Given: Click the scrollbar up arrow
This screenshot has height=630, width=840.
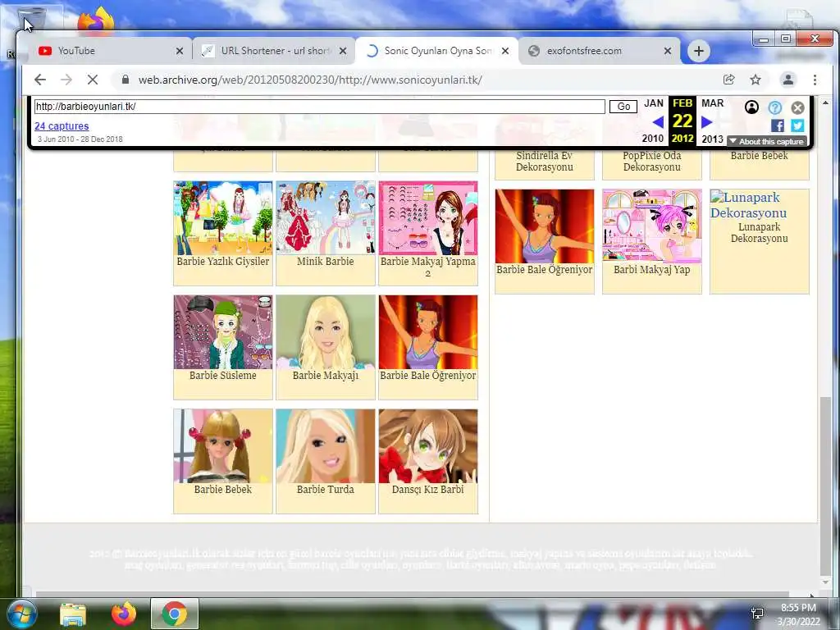Looking at the screenshot, I should (825, 102).
